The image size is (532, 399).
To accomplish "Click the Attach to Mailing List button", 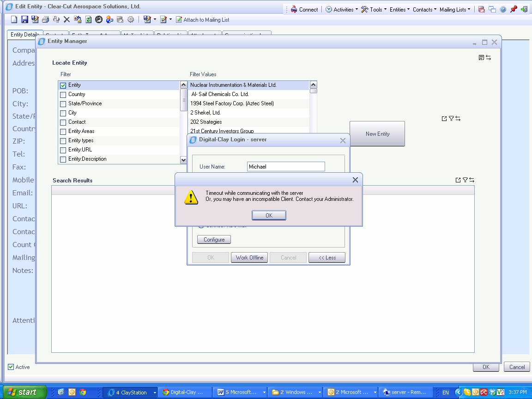I will click(203, 20).
